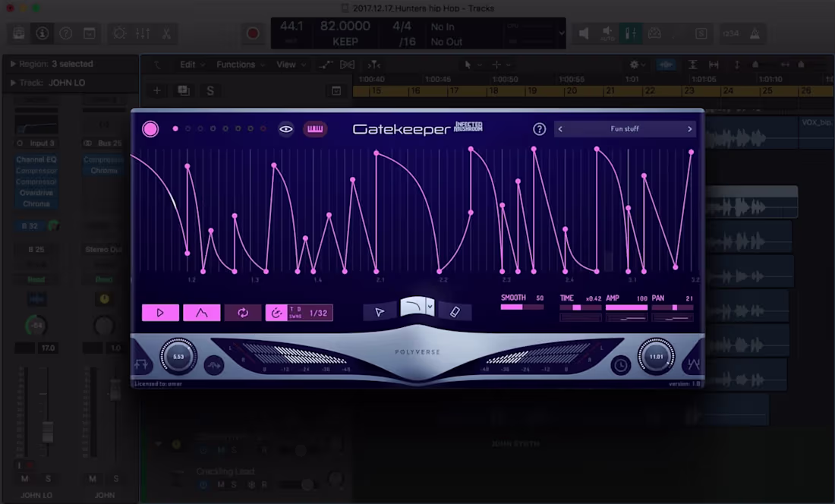Adjust the AMP slider
This screenshot has width=835, height=504.
(627, 307)
